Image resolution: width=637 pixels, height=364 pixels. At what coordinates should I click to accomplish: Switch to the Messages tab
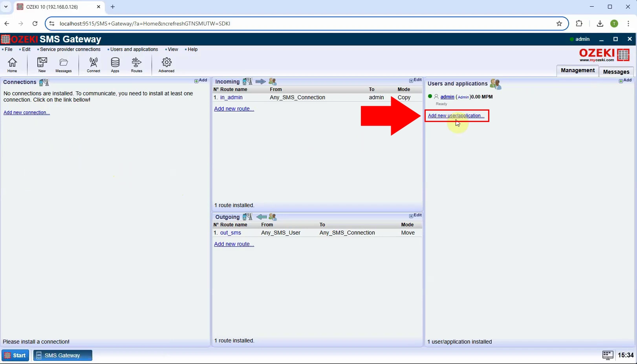tap(616, 72)
